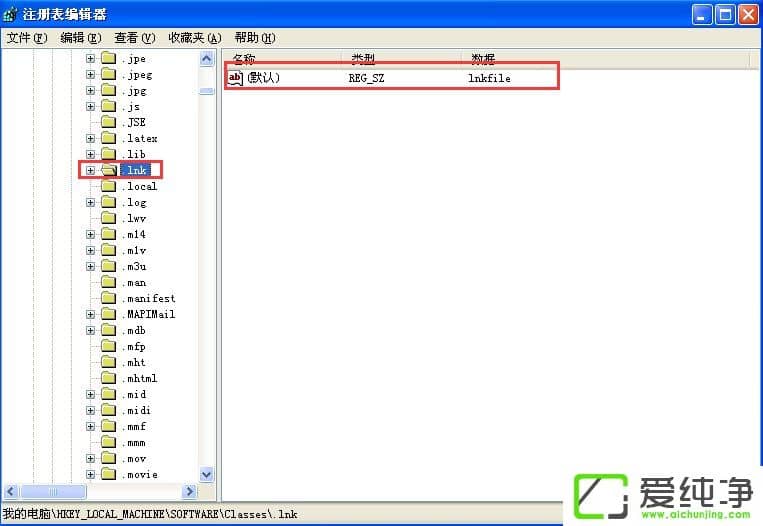Expand the .mov key

point(91,459)
